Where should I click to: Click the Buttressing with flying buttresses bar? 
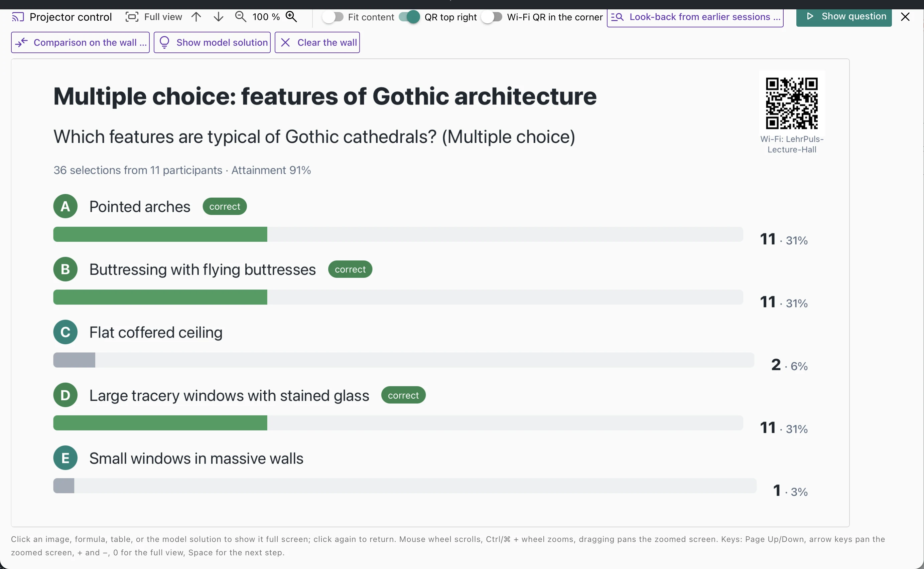[398, 297]
